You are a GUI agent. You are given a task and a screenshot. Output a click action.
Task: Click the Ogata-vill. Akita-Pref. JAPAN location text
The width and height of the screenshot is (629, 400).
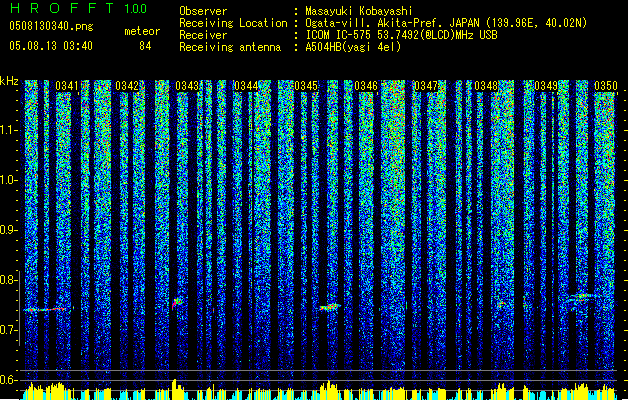click(446, 23)
